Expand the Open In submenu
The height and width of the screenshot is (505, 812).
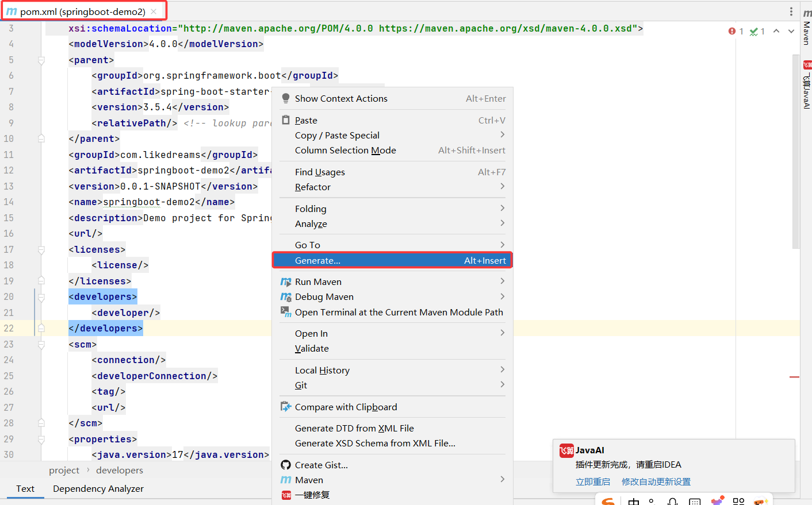392,333
